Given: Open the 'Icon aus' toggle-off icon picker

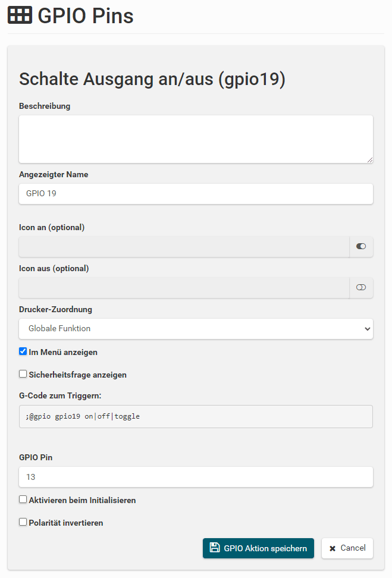Looking at the screenshot, I should pos(361,288).
